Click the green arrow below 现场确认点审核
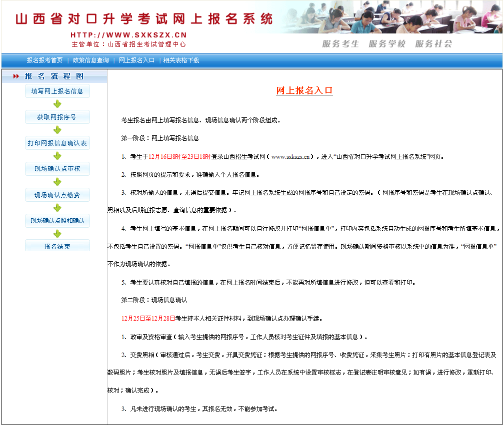This screenshot has height=426, width=504. point(57,182)
